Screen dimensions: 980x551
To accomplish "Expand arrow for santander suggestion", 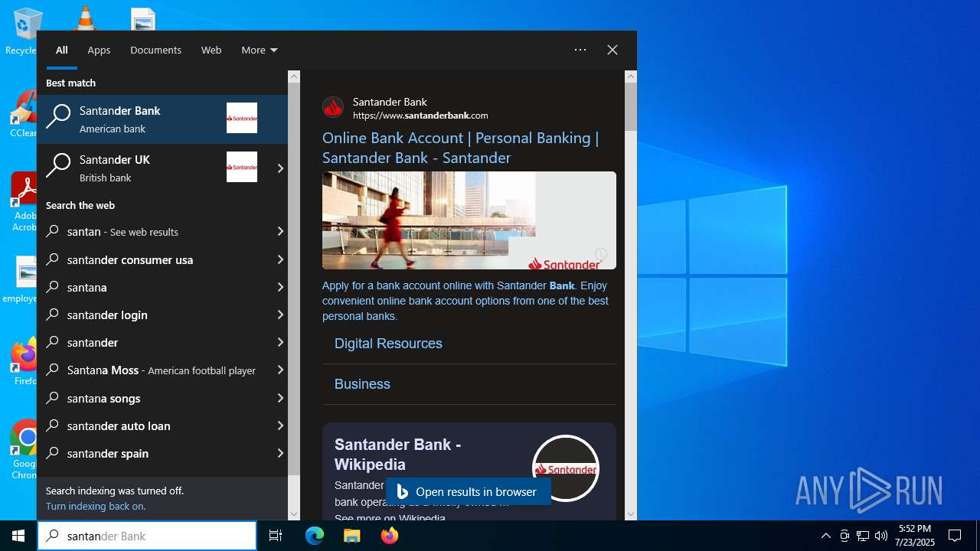I will tap(280, 342).
